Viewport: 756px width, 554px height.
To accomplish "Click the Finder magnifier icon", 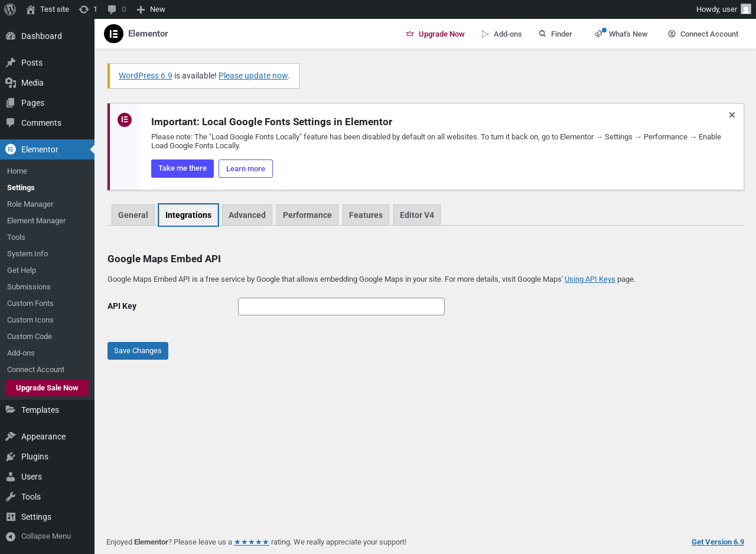I will point(543,34).
